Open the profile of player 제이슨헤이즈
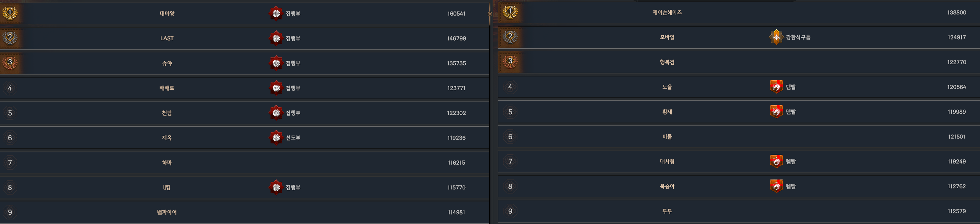 [667, 13]
